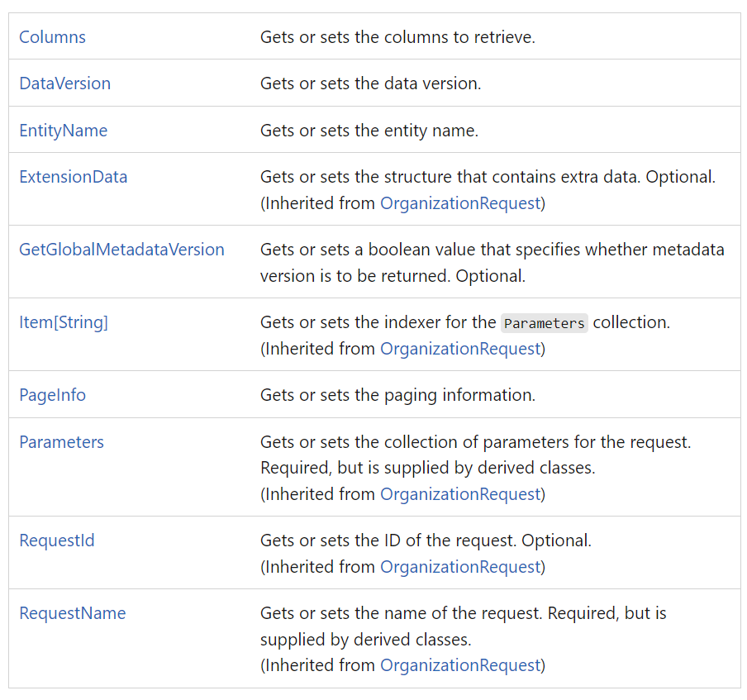Image resolution: width=747 pixels, height=700 pixels.
Task: Open the Item[String] indexer link
Action: (x=64, y=322)
